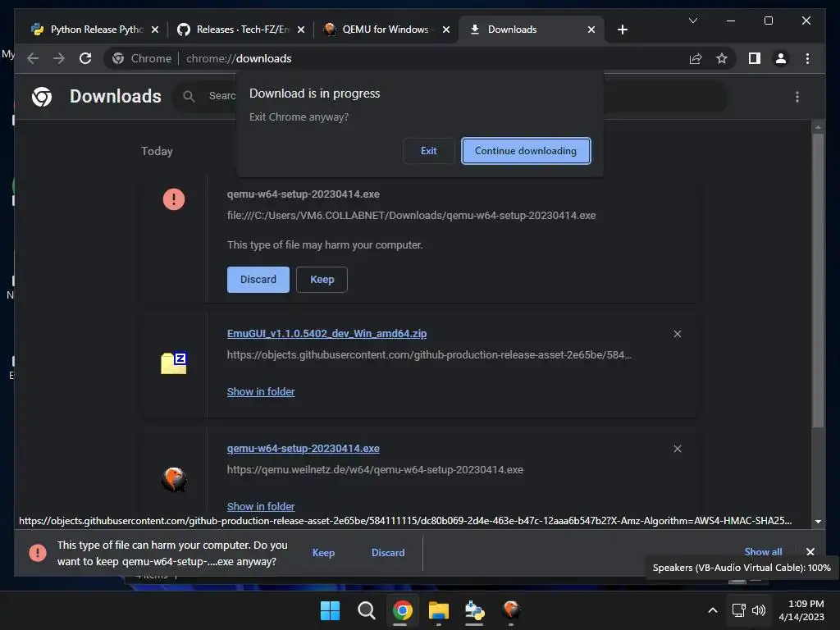Open a new browser tab

click(x=623, y=30)
